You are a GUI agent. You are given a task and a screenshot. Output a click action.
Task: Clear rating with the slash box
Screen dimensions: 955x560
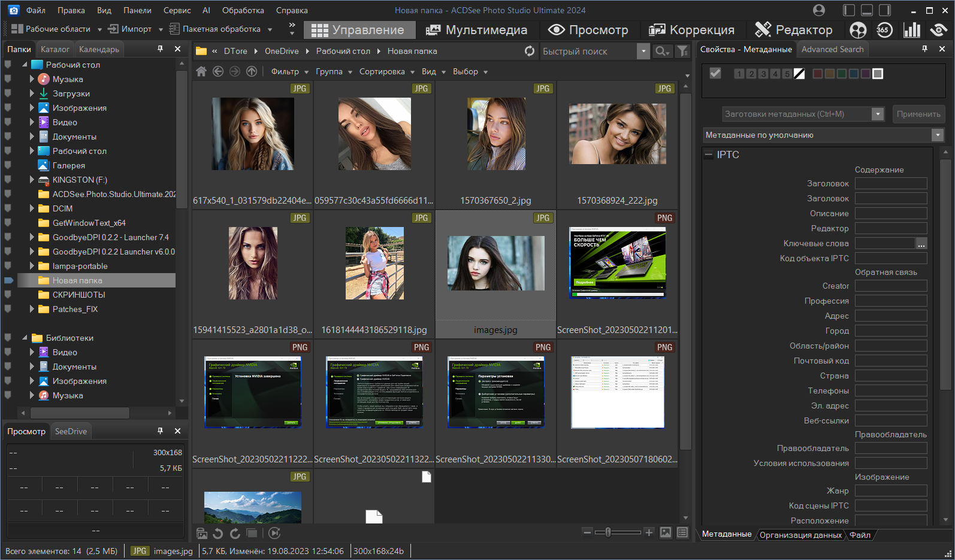799,74
